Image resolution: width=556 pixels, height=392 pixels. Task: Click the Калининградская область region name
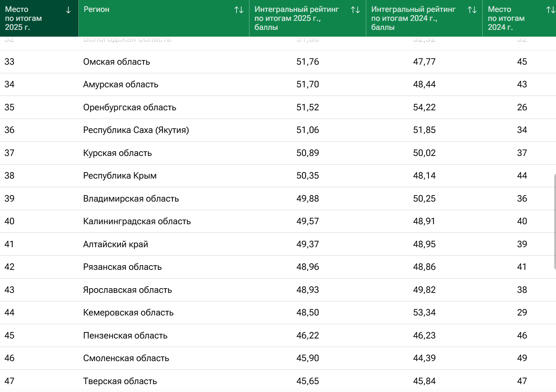coord(137,221)
